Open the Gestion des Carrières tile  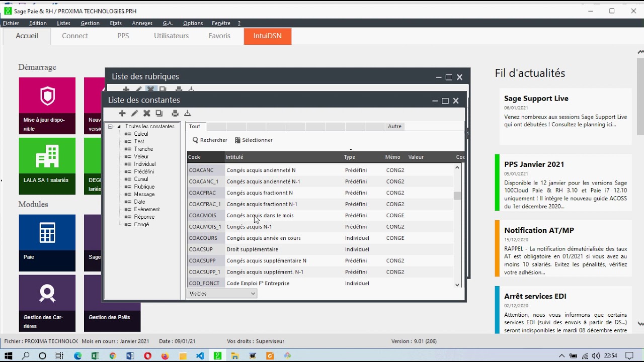pyautogui.click(x=47, y=303)
